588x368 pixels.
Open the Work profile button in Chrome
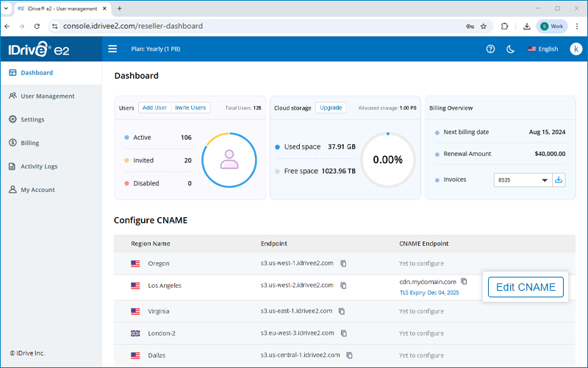coord(552,26)
